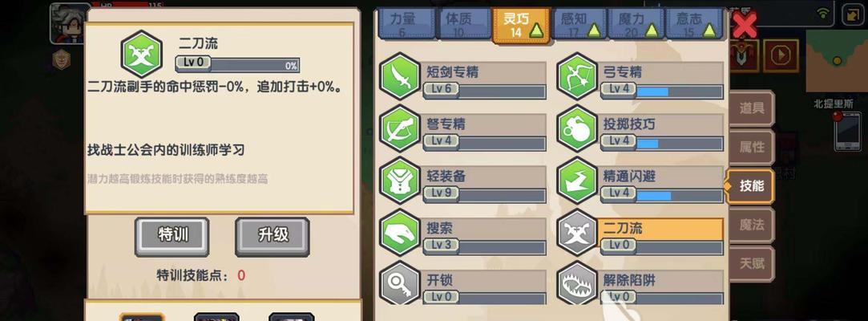Click the 特训 training button
Screen dimensions: 868x321
(x=172, y=236)
